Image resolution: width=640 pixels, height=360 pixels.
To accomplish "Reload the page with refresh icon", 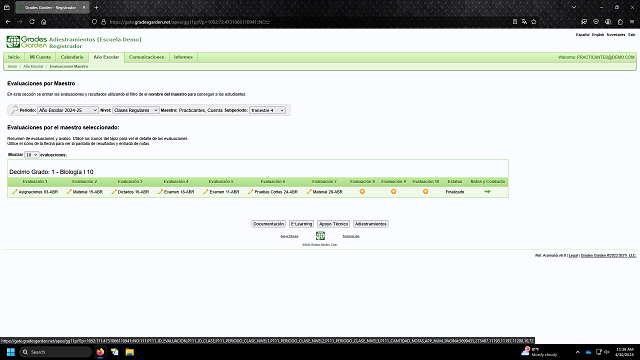I will pos(32,22).
